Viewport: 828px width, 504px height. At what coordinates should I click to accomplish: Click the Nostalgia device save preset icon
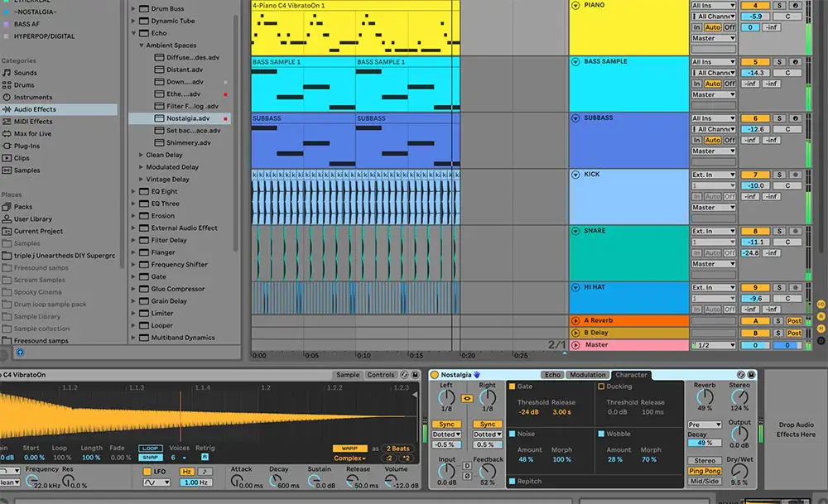tap(752, 375)
